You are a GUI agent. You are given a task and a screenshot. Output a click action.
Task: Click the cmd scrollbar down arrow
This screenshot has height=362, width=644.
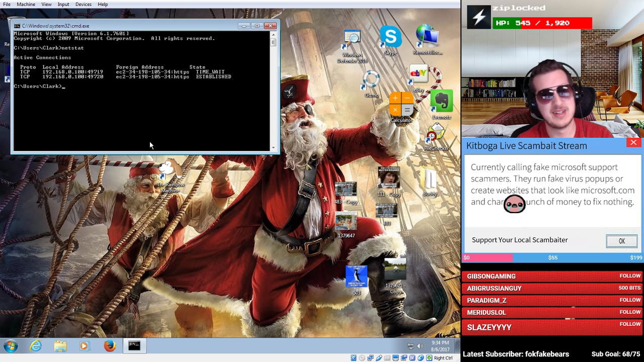coord(274,148)
